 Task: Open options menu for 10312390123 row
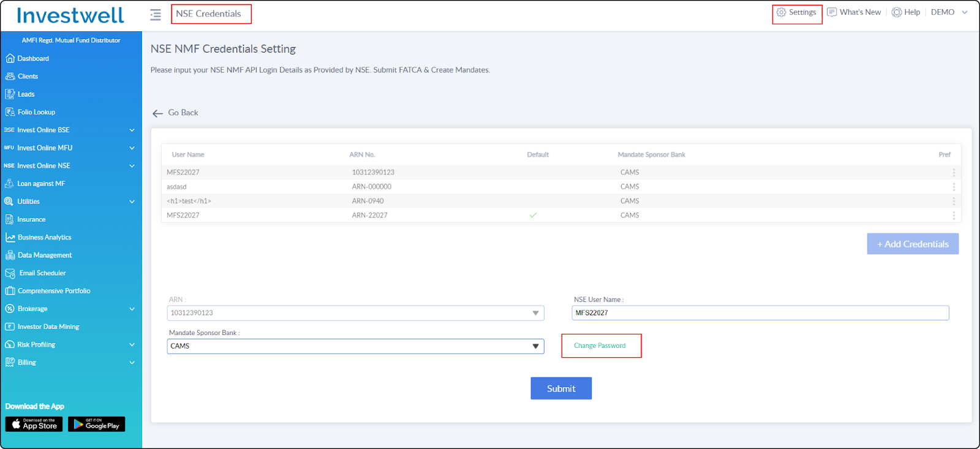pos(954,173)
